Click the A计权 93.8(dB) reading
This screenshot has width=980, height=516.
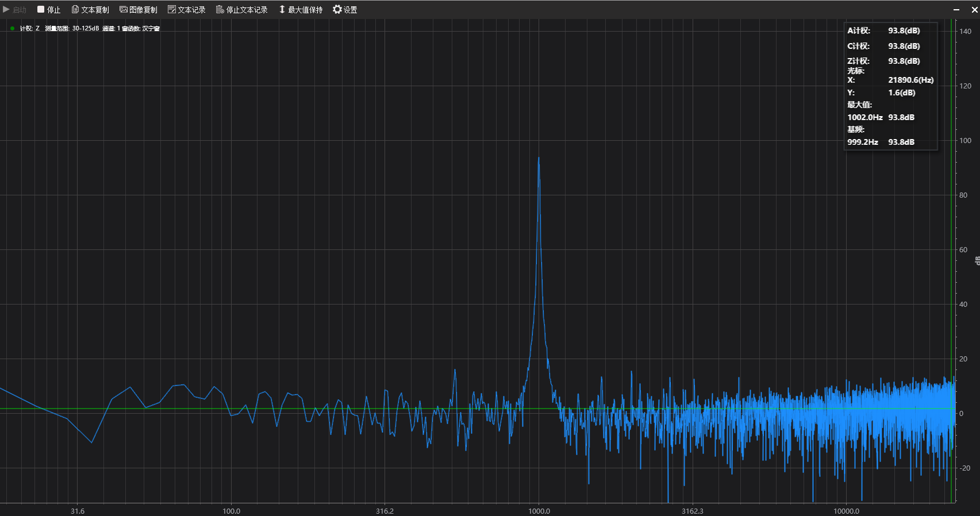point(904,31)
